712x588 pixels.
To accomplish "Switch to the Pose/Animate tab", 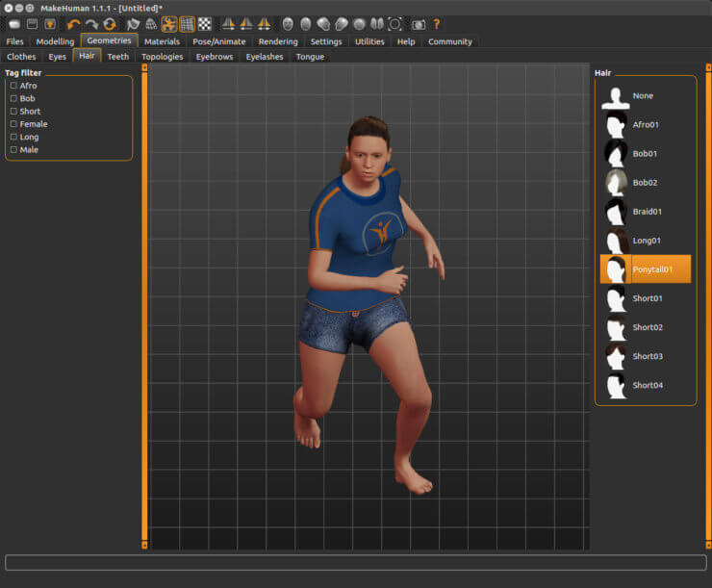I will 218,41.
